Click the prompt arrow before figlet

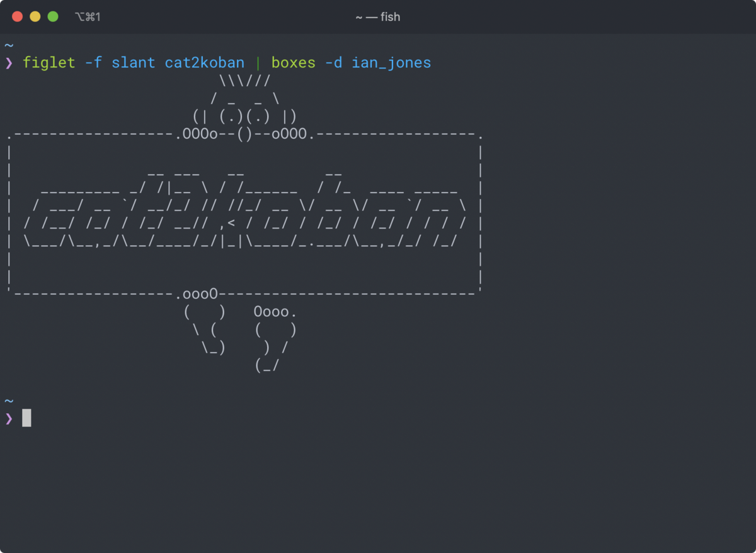point(9,63)
